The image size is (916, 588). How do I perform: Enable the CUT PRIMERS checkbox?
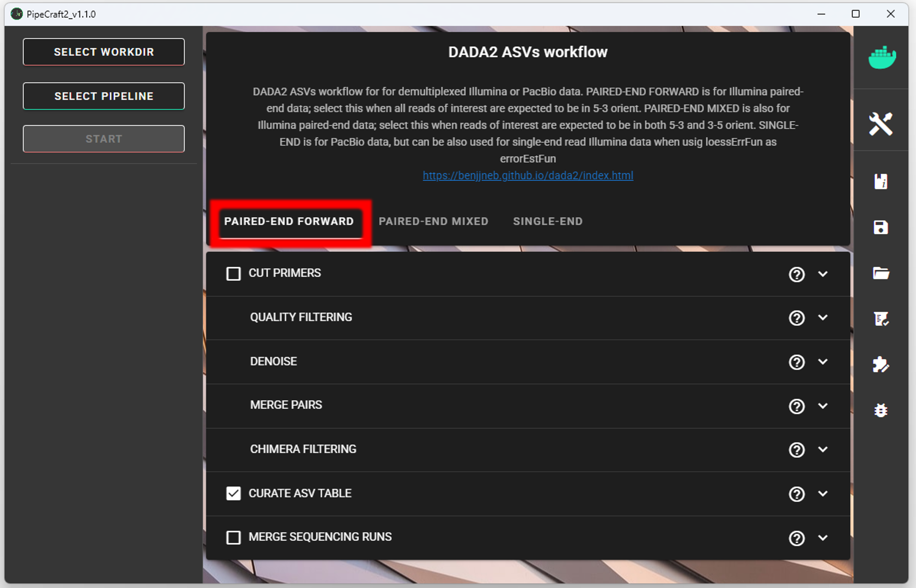click(x=233, y=274)
